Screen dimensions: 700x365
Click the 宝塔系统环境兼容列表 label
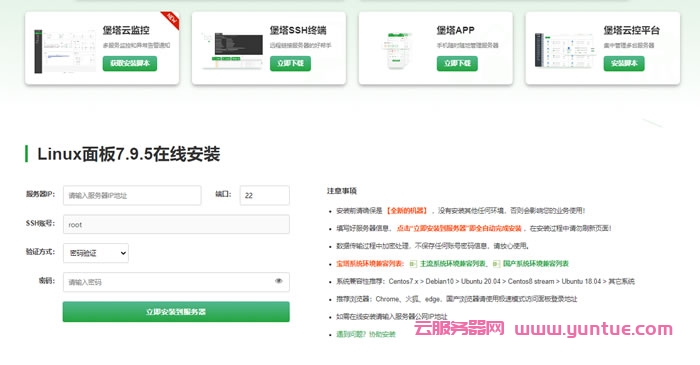370,263
